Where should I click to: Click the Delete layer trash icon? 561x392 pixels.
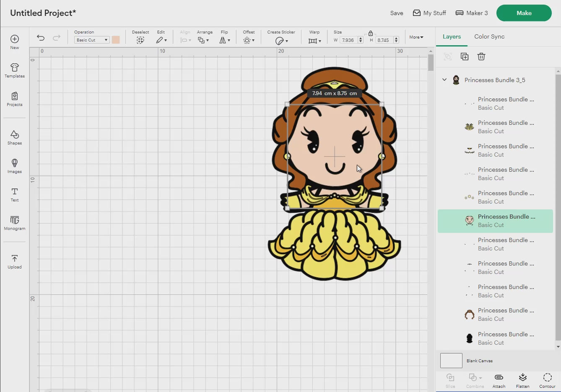[481, 57]
